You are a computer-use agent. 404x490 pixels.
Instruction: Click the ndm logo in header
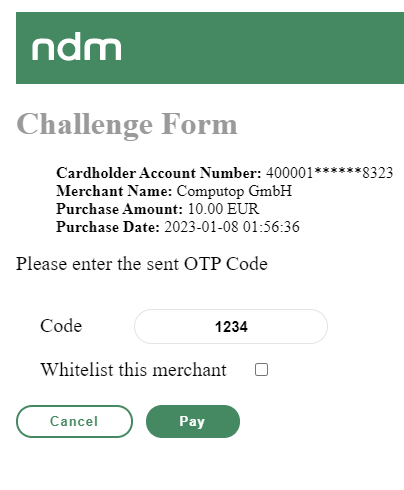(x=76, y=46)
